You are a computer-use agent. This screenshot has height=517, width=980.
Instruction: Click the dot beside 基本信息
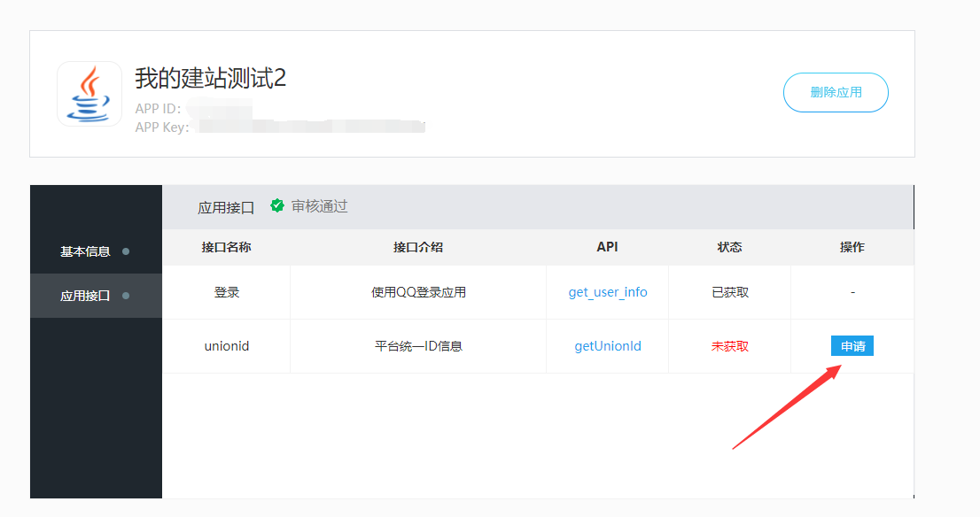[126, 251]
